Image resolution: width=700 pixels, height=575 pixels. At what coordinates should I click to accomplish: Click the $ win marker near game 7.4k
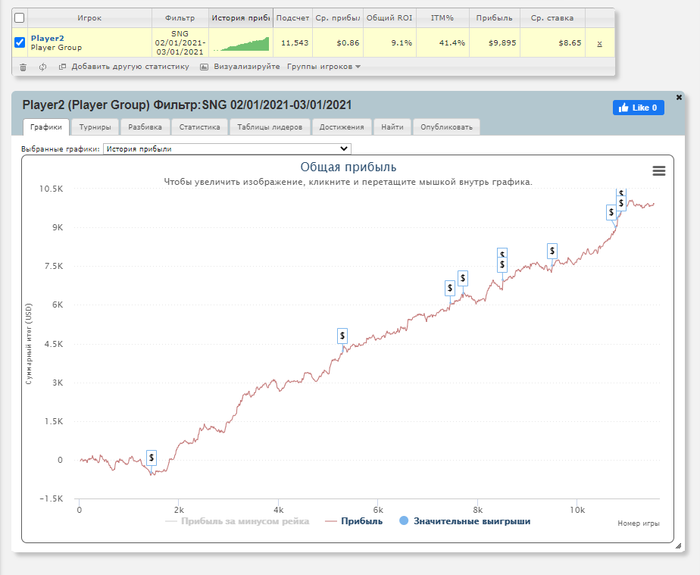450,288
